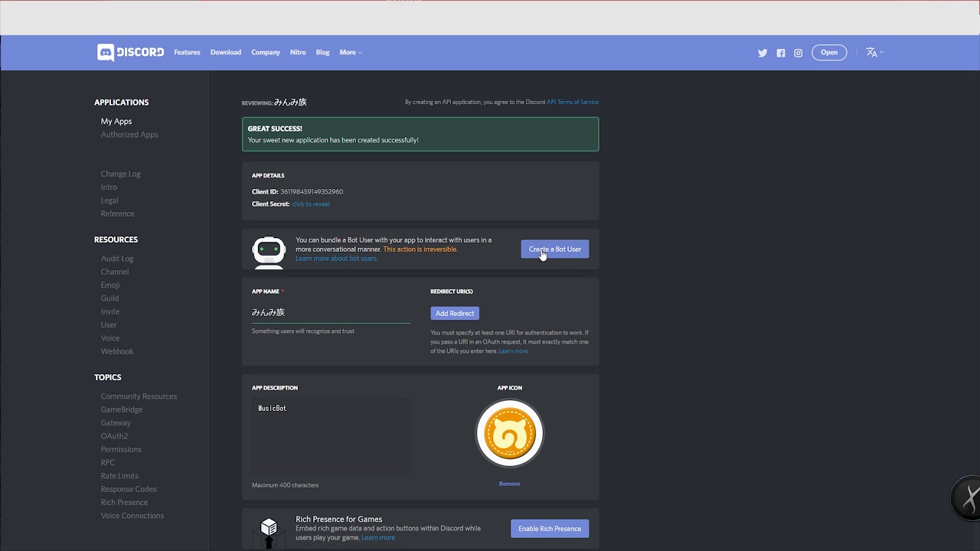
Task: Select Authorized Apps in sidebar
Action: 129,135
